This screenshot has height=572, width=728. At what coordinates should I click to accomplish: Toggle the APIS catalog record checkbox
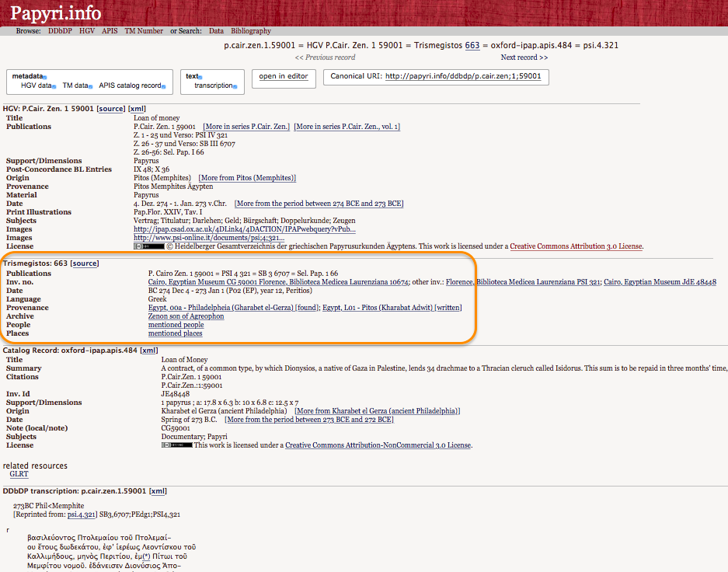click(163, 86)
